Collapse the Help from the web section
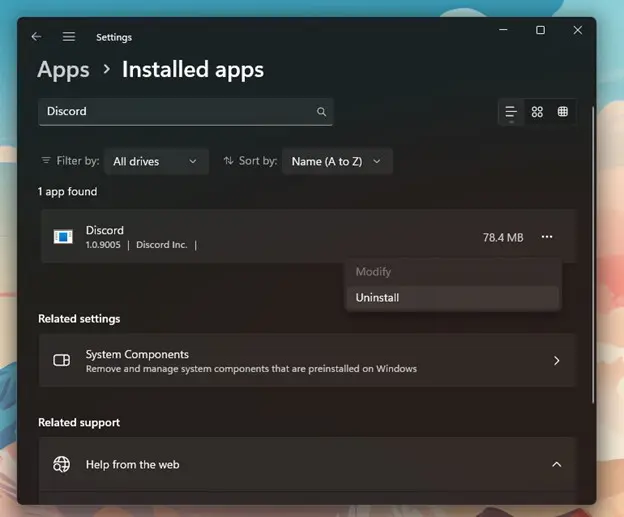This screenshot has height=517, width=624. pyautogui.click(x=557, y=464)
